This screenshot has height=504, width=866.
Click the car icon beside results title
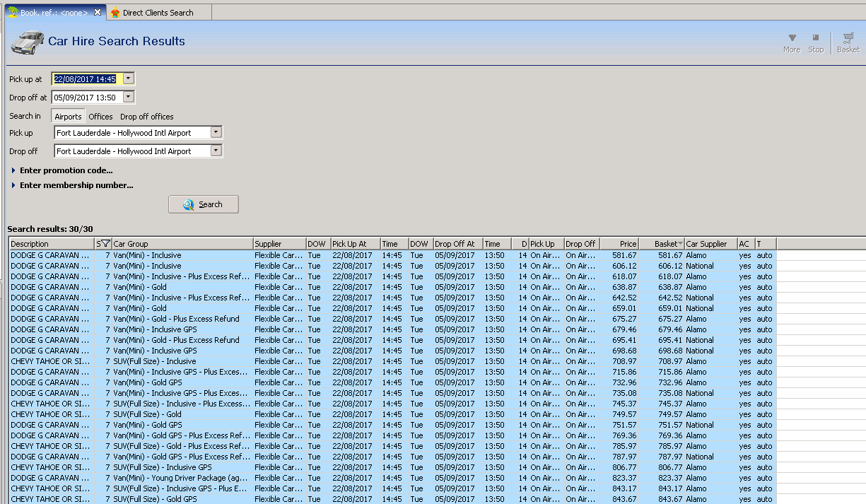click(27, 42)
